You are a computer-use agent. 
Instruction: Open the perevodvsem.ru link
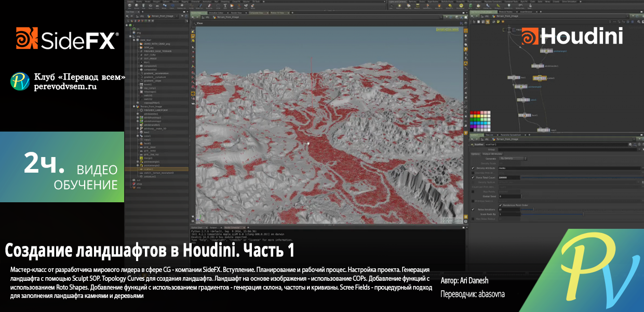[x=65, y=87]
